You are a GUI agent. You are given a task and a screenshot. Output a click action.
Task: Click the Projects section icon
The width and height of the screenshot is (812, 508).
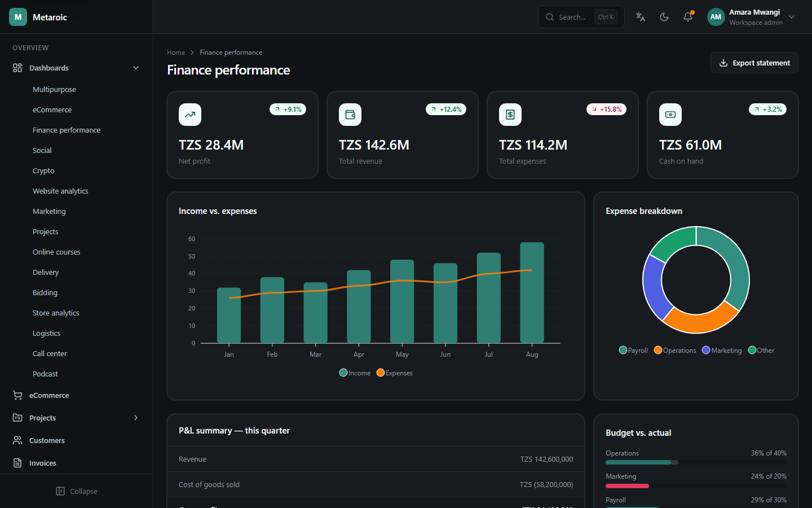pos(17,418)
